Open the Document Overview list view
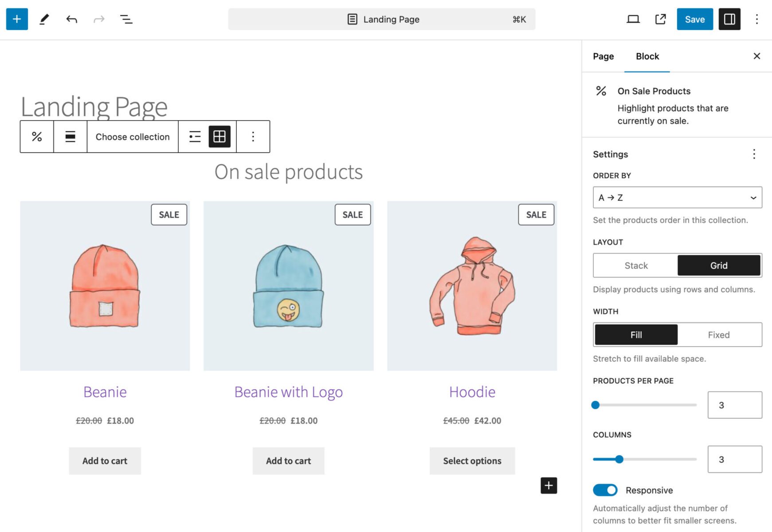The width and height of the screenshot is (772, 532). [x=126, y=19]
